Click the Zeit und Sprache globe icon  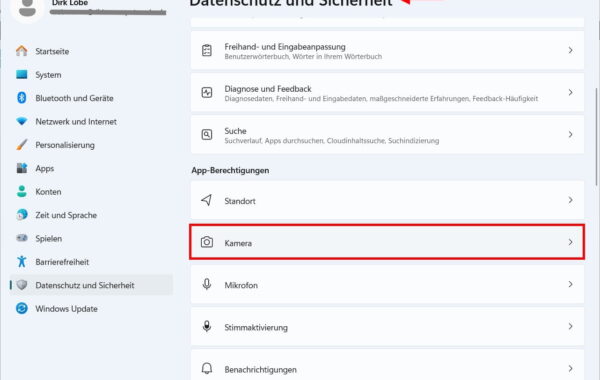22,215
